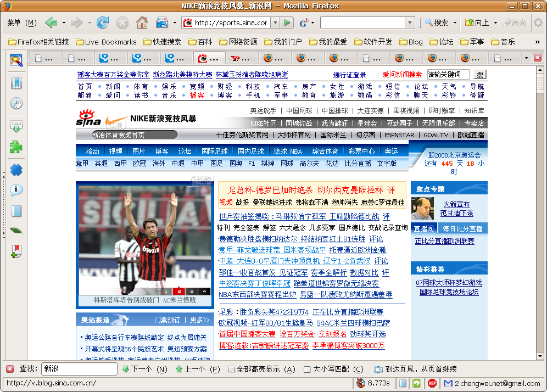
Task: Open the Home page icon
Action: [142, 23]
